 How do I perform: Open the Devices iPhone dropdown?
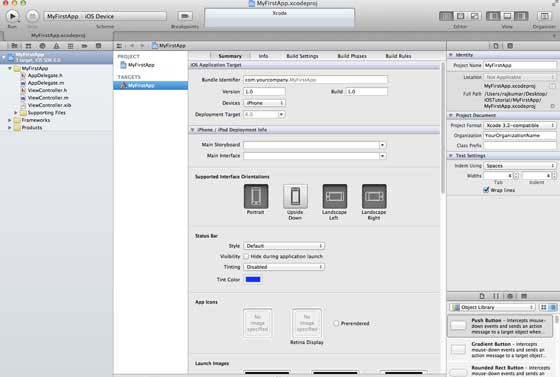264,103
